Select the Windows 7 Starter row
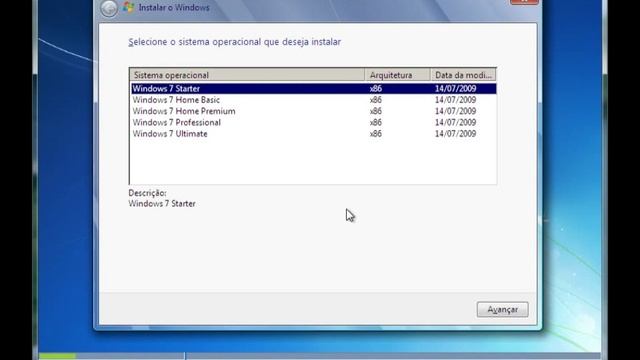Viewport: 640px width, 360px height. click(x=313, y=89)
